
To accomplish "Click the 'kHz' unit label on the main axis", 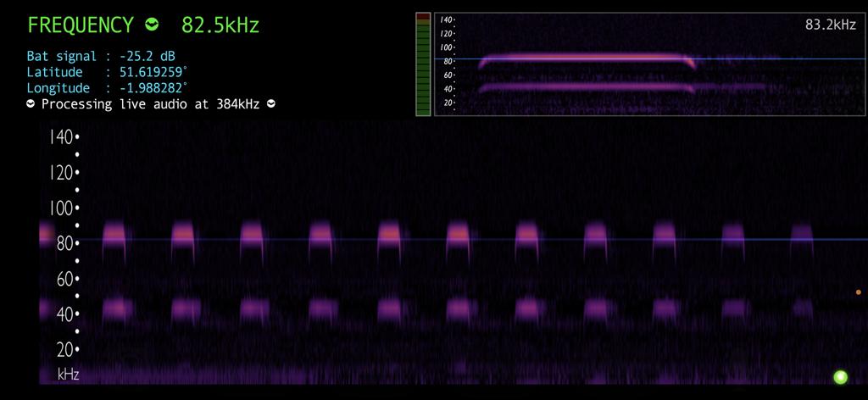I will tap(68, 375).
